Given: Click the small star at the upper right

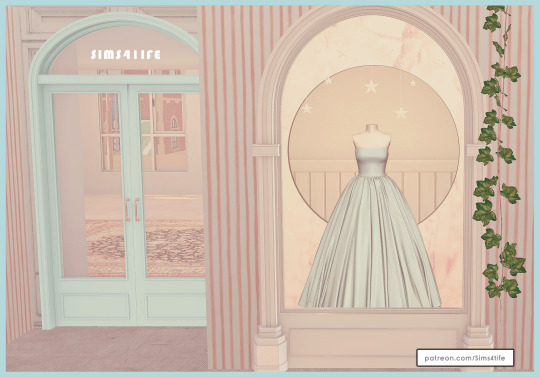Looking at the screenshot, I should click(x=413, y=83).
